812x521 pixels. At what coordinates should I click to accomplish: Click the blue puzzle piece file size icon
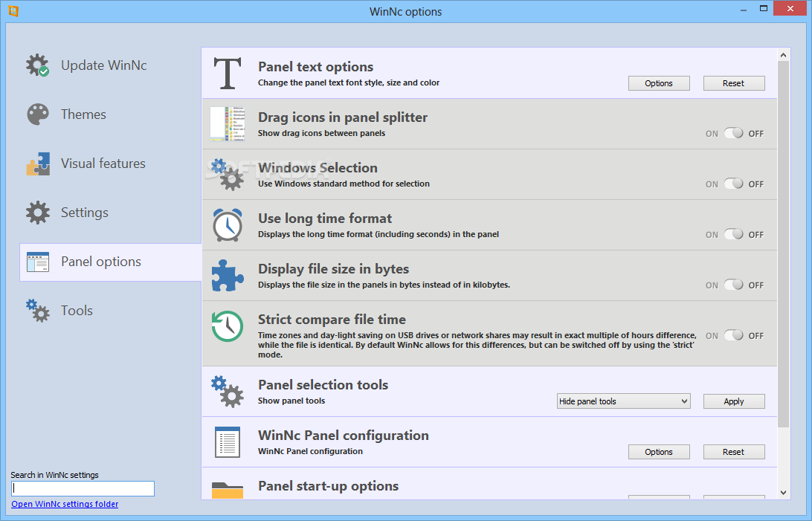click(x=228, y=275)
